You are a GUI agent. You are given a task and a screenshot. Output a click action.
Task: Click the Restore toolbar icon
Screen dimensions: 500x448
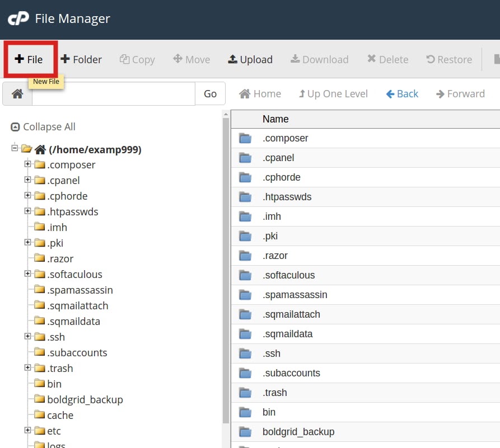click(448, 59)
